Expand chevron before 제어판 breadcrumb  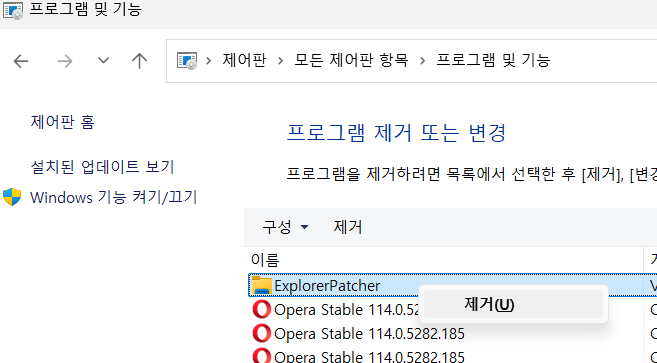(208, 61)
